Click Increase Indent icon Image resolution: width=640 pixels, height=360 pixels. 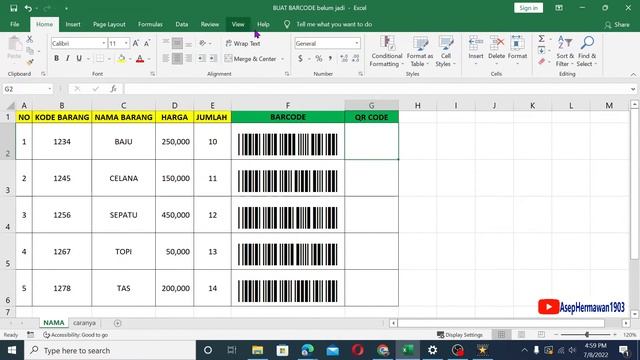(x=213, y=59)
